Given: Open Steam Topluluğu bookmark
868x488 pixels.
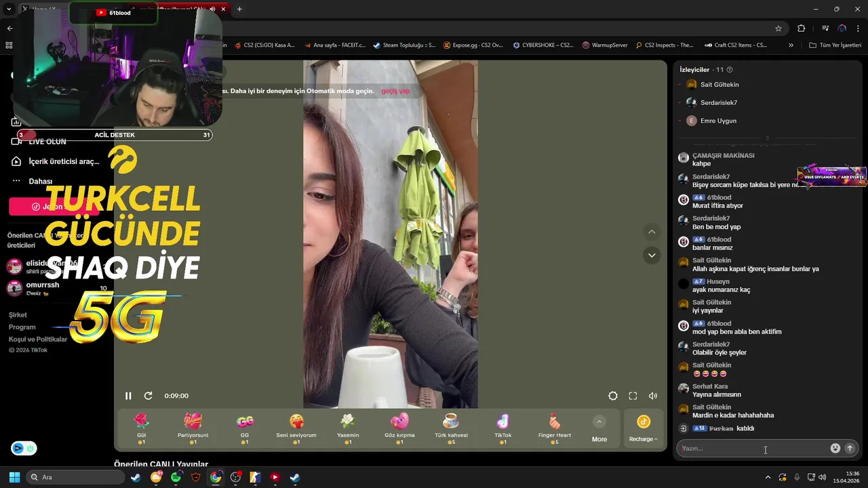Looking at the screenshot, I should coord(404,45).
